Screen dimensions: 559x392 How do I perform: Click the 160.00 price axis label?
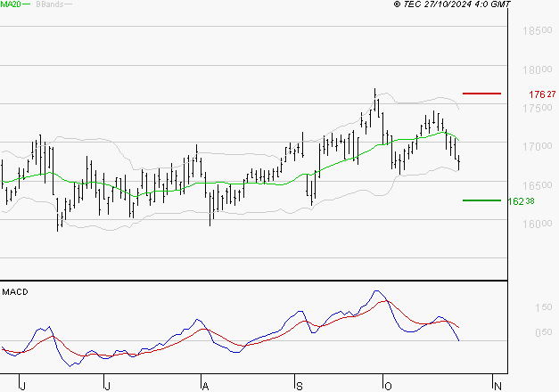538,225
